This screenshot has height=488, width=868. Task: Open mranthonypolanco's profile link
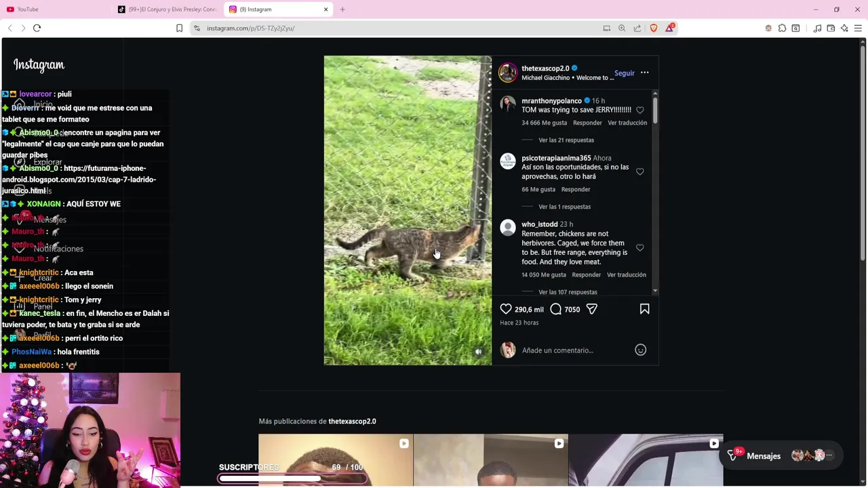[x=551, y=101]
